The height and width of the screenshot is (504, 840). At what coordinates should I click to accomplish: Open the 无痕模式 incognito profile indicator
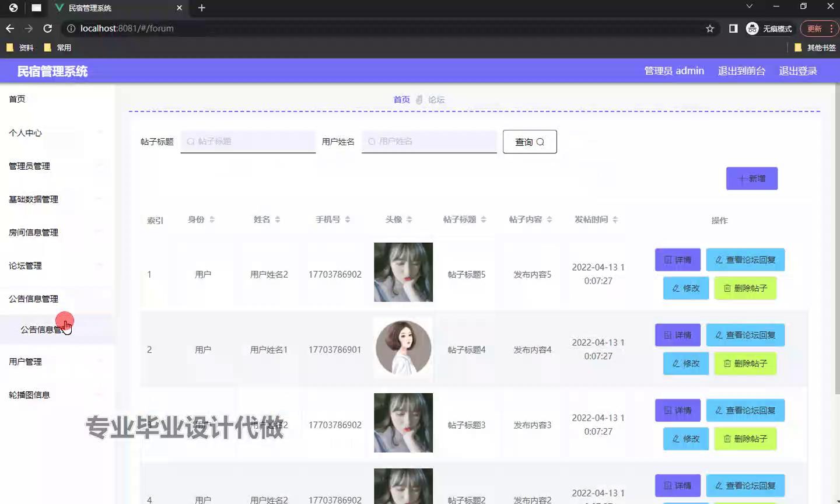coord(769,29)
